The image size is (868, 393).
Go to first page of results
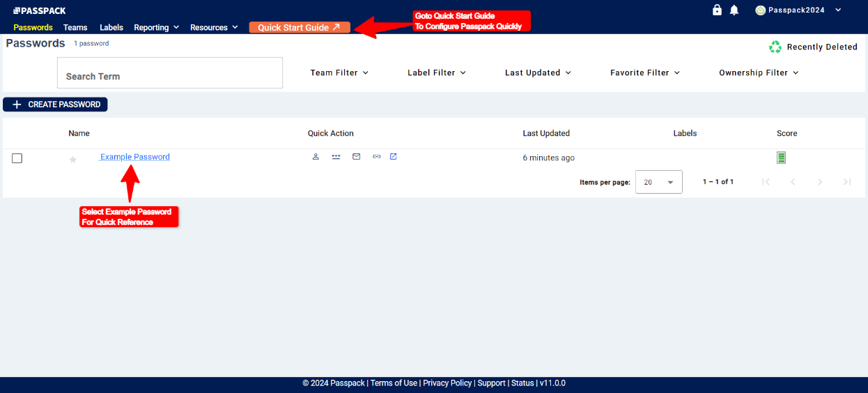[766, 182]
